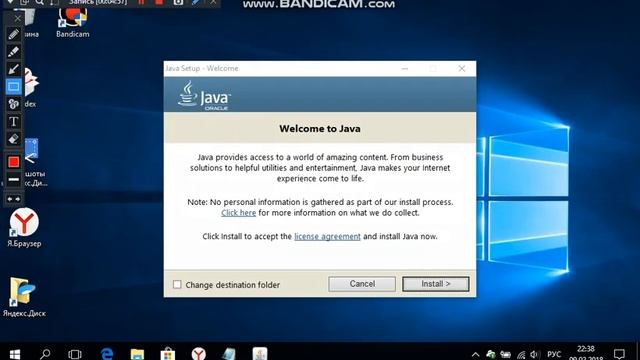The width and height of the screenshot is (640, 360).
Task: Open Task View in taskbar
Action: pos(75,353)
